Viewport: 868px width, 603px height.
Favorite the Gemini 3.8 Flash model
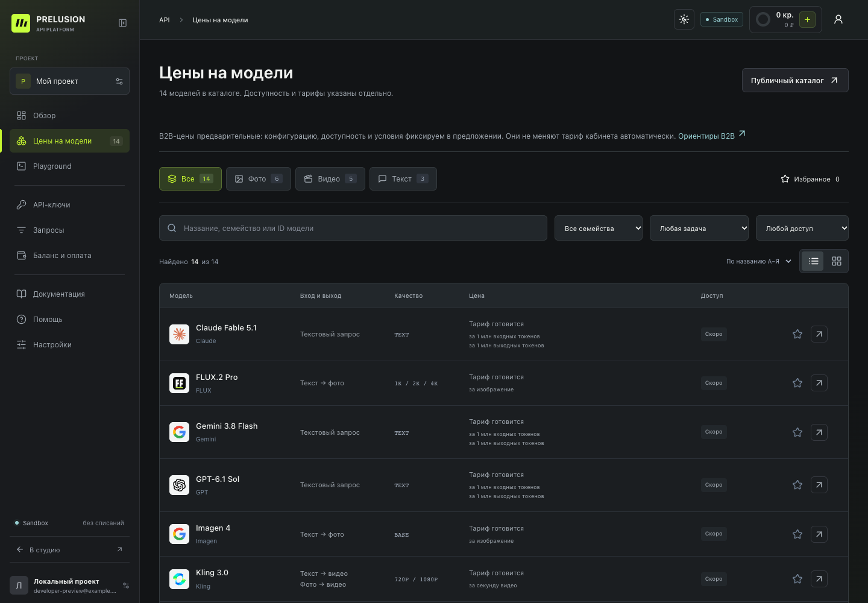tap(797, 432)
